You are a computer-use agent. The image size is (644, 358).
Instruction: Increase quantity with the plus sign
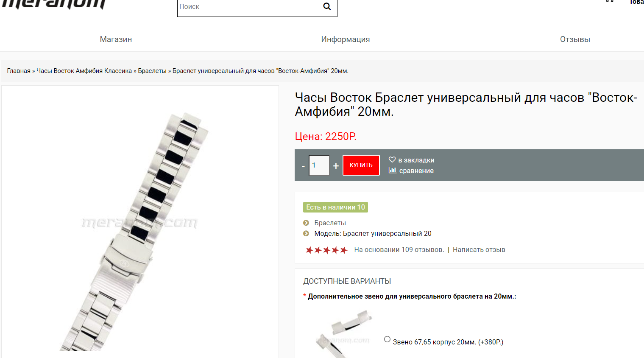tap(336, 166)
